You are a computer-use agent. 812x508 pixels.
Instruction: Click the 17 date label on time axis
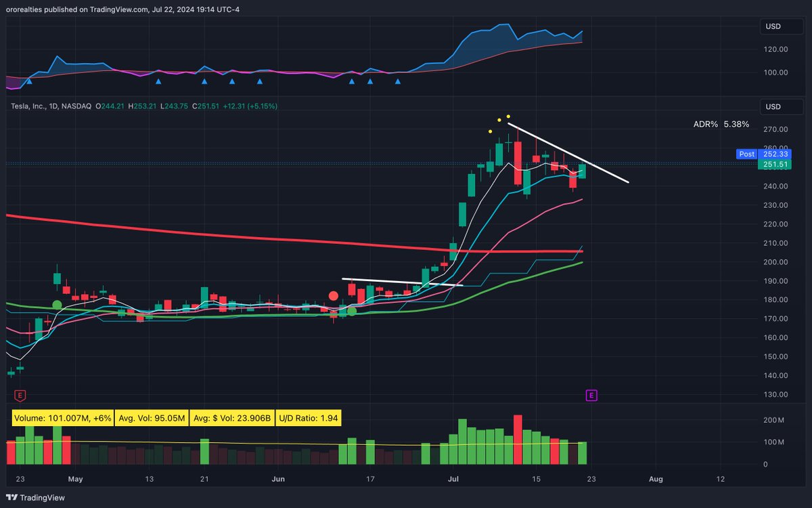[x=370, y=479]
